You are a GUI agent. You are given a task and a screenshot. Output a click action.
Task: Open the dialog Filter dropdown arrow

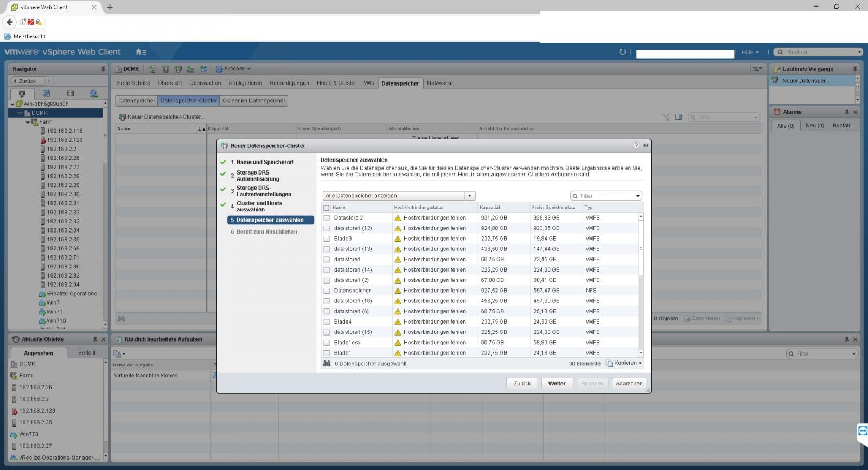pos(638,196)
